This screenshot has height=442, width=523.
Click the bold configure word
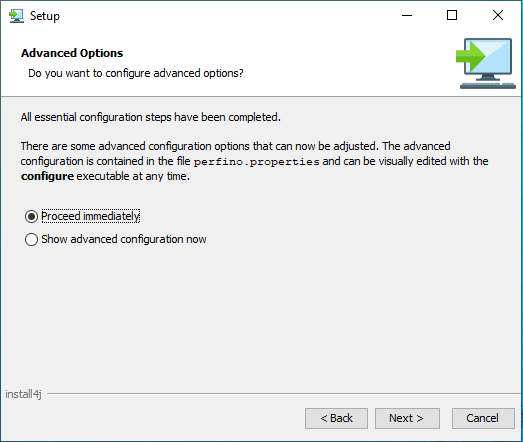47,176
